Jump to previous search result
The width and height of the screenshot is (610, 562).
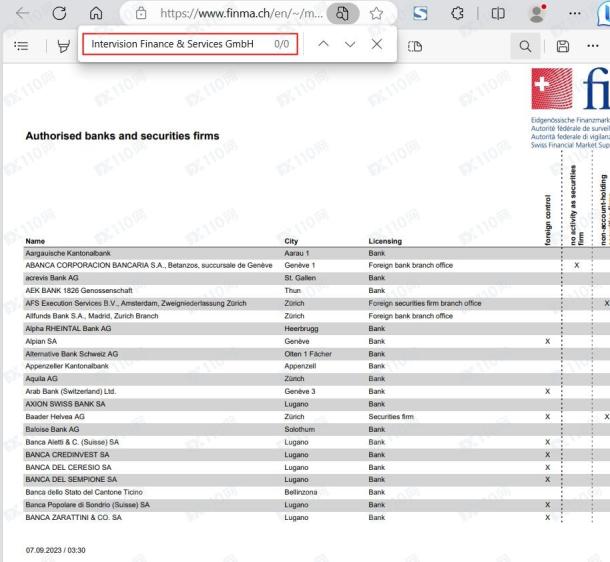tap(323, 44)
